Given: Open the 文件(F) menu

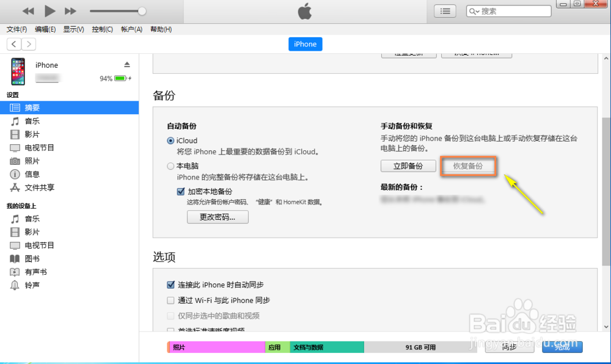Looking at the screenshot, I should click(x=16, y=29).
